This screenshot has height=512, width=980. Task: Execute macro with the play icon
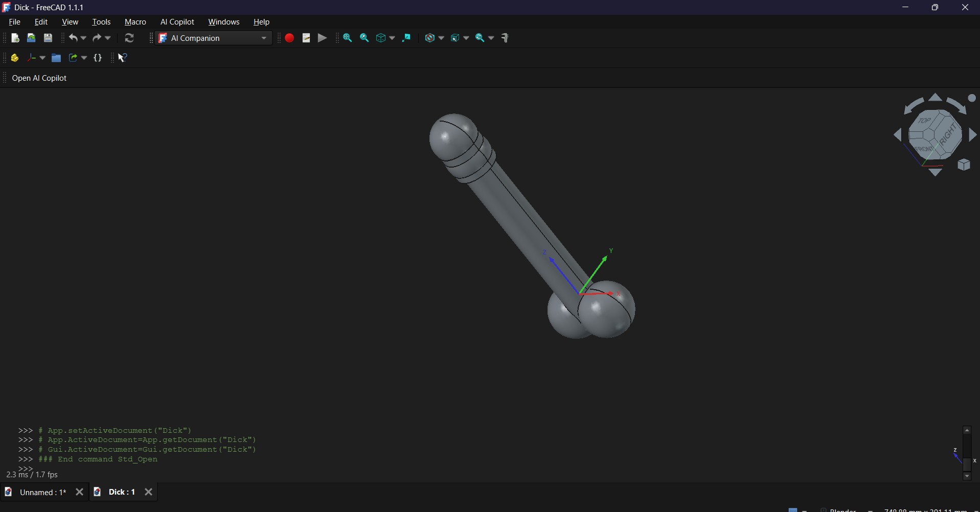pos(323,38)
